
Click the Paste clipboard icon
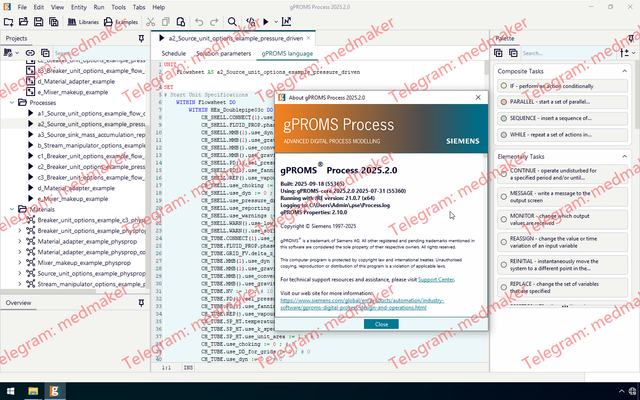(x=181, y=22)
